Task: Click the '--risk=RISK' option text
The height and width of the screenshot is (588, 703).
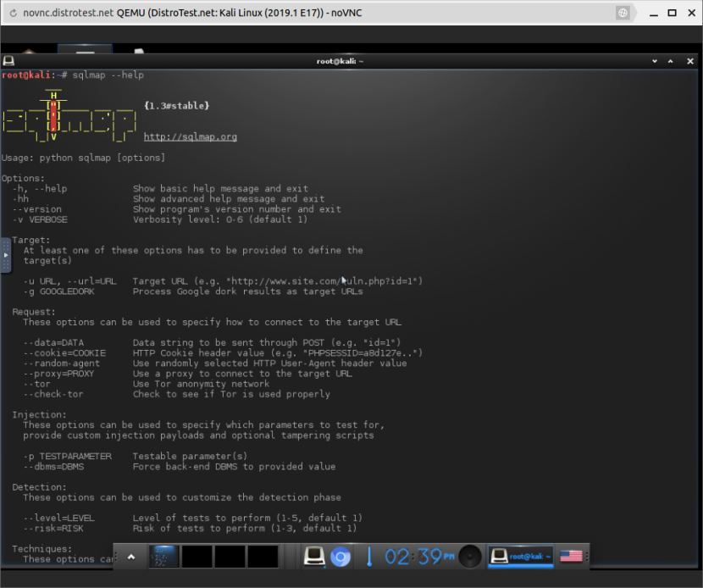Action: [x=54, y=529]
